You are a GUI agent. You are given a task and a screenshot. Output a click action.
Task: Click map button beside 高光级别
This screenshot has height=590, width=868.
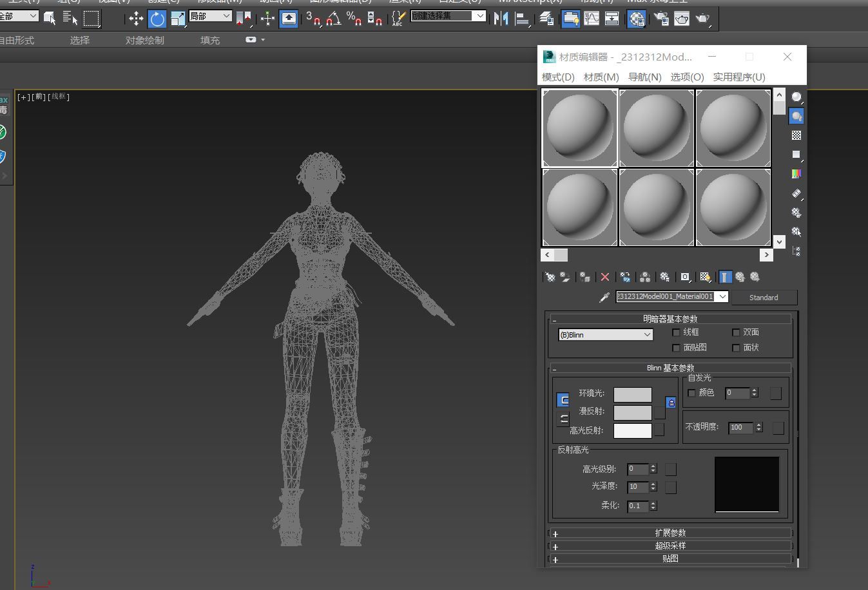[671, 470]
